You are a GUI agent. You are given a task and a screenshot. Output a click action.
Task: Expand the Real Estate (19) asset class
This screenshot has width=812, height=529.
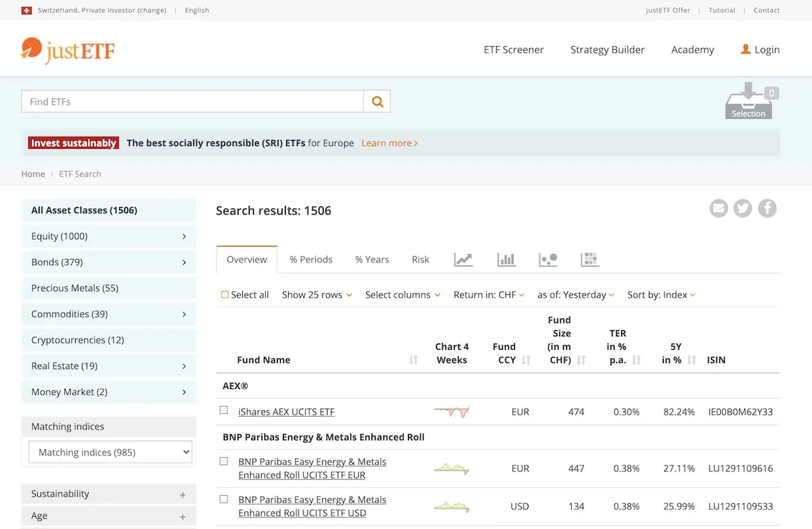(x=109, y=366)
